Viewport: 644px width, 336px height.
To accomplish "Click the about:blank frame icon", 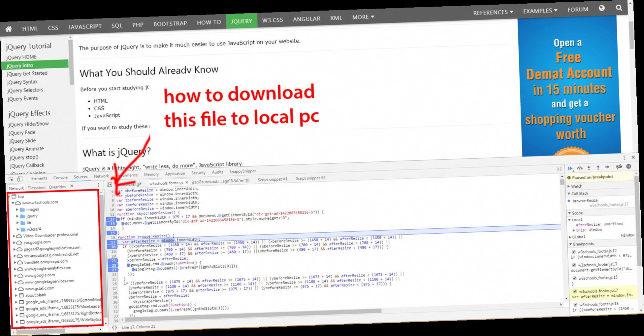I will point(21,295).
